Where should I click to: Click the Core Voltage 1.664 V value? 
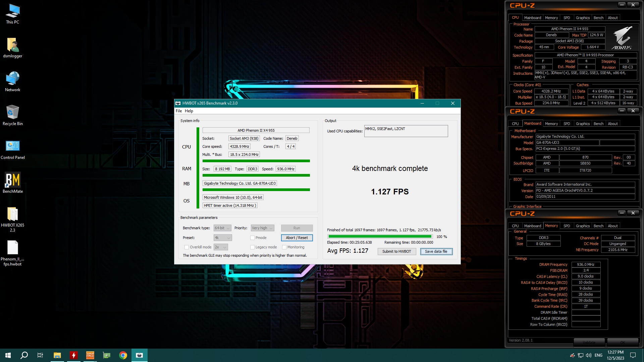click(x=593, y=47)
